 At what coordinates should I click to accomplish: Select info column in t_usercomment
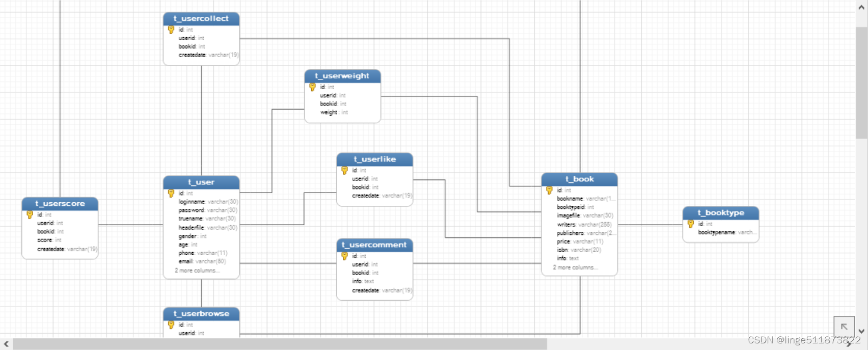[x=363, y=281]
